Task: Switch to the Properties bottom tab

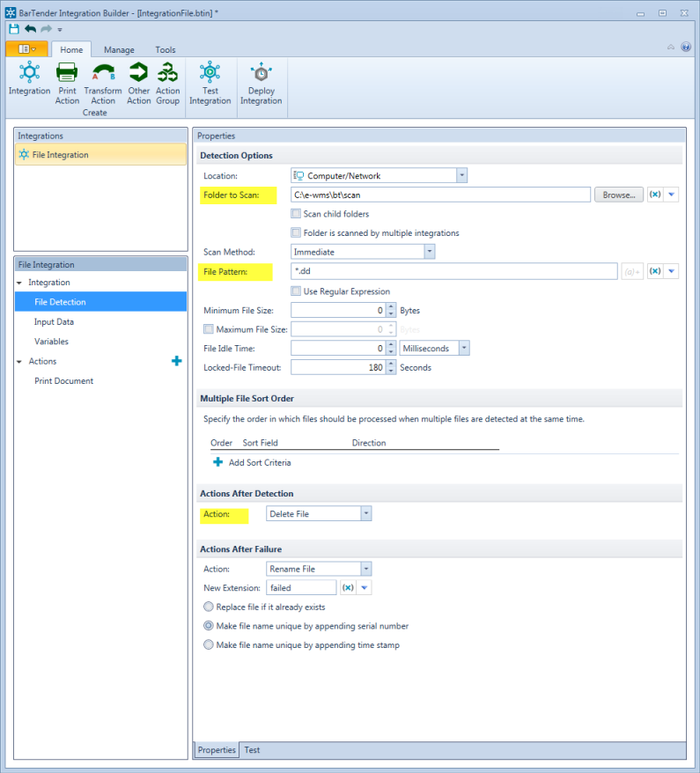Action: tap(217, 750)
